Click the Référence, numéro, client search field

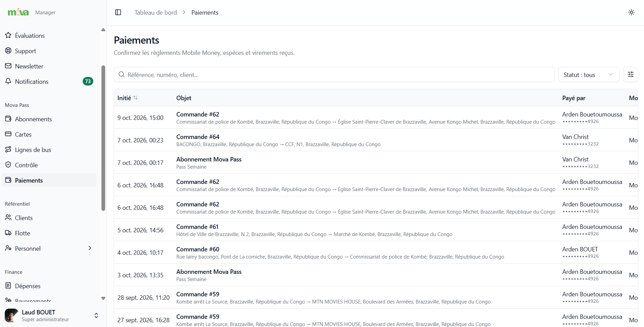point(334,75)
